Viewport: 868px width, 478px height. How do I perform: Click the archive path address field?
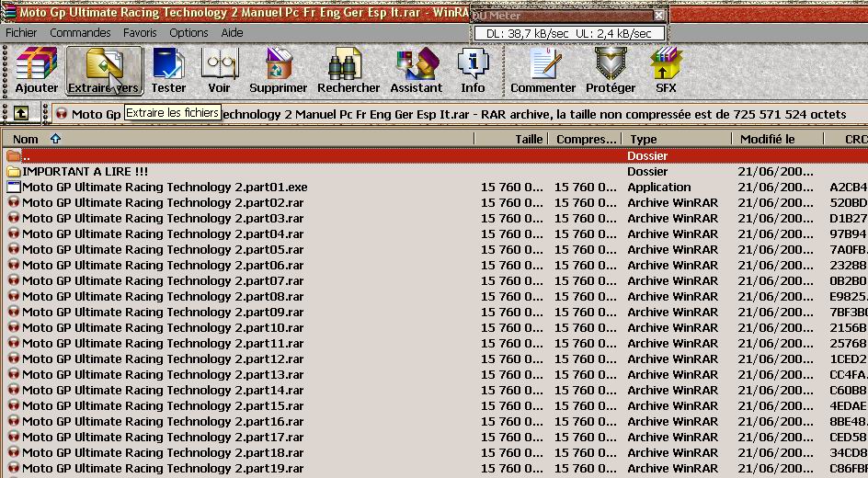pyautogui.click(x=460, y=114)
